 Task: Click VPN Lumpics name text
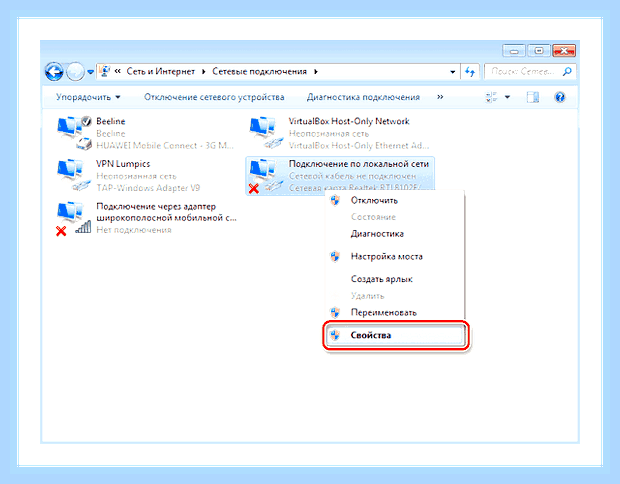123,164
